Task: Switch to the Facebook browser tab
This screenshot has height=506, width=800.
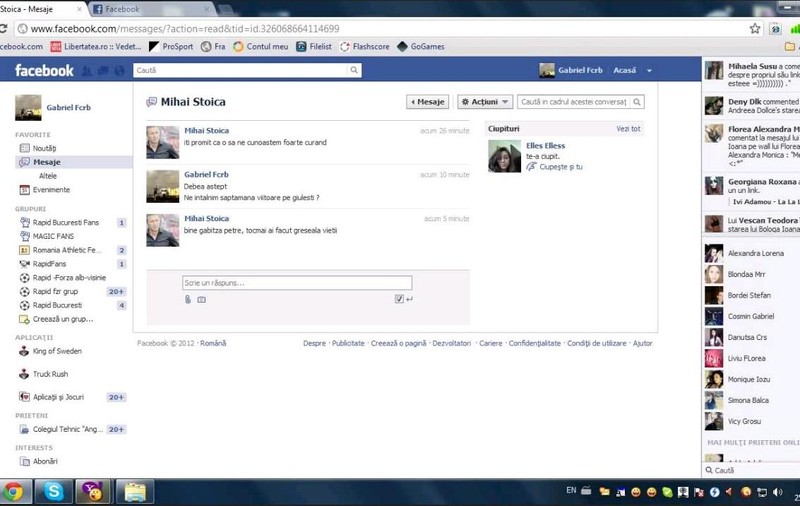Action: point(151,9)
